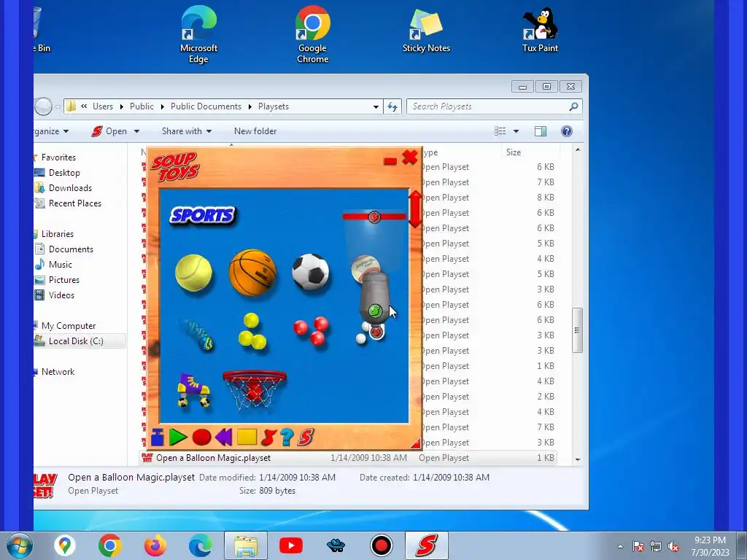Viewport: 747px width, 560px height.
Task: Click the red corner triangle in the Soup Toys window
Action: pyautogui.click(x=415, y=444)
